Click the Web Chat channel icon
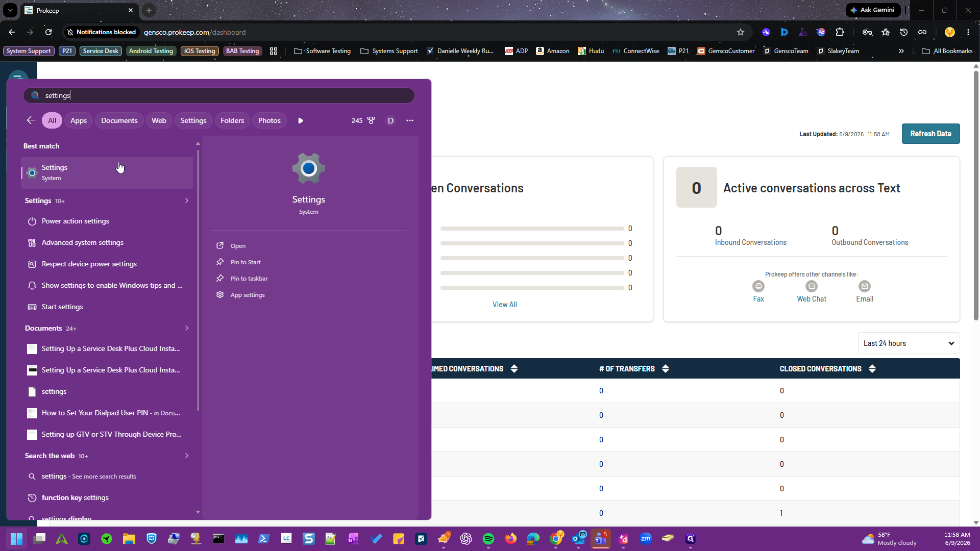 tap(812, 286)
